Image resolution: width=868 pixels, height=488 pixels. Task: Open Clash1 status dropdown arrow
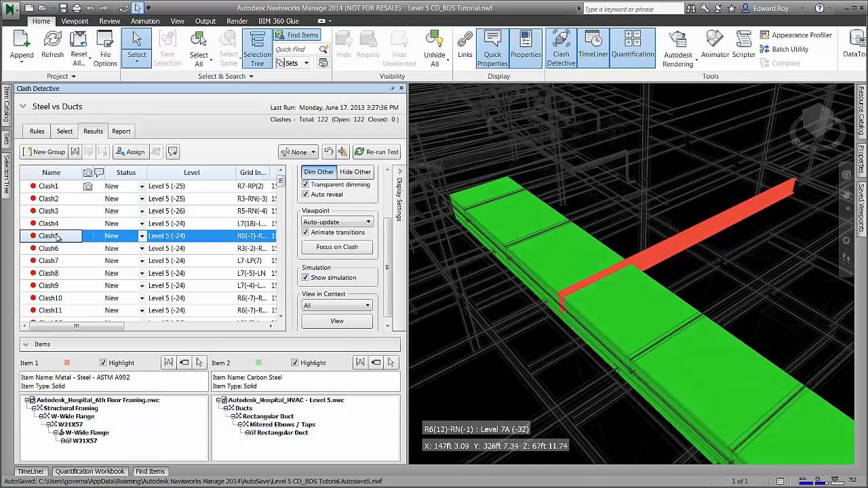point(142,186)
